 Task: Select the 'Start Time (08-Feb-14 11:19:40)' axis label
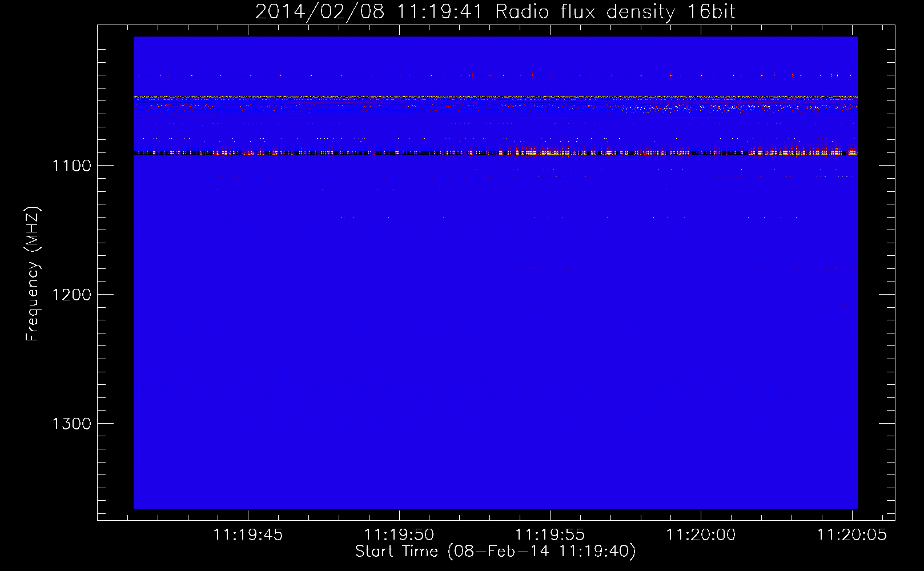coord(495,552)
